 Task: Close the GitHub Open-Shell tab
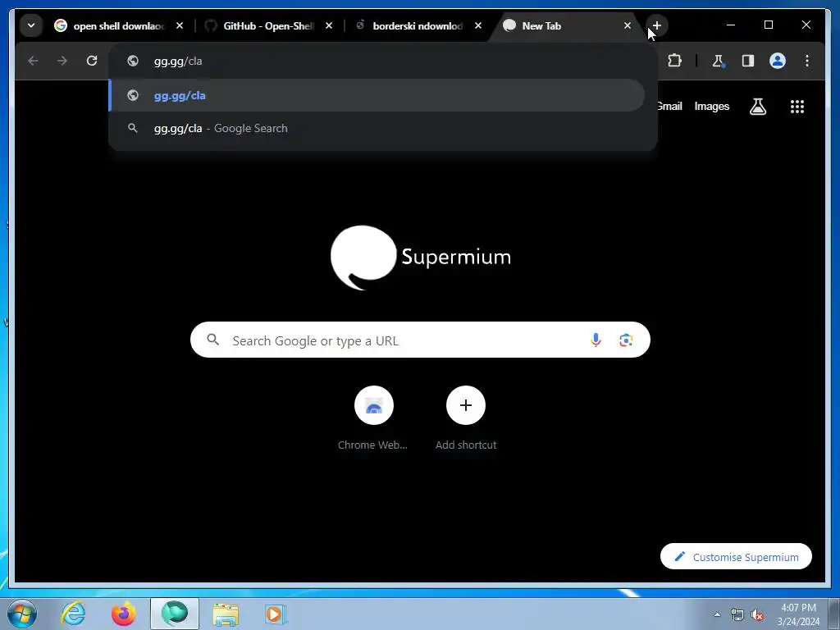[329, 25]
